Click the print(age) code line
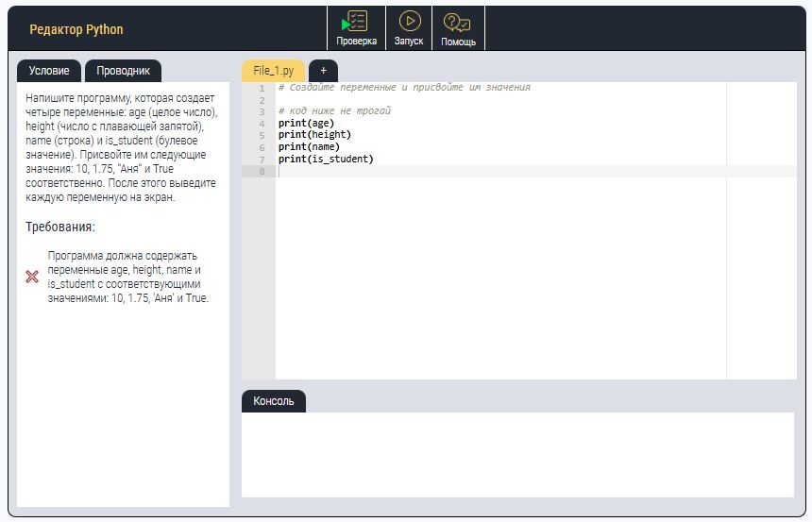 coord(306,123)
